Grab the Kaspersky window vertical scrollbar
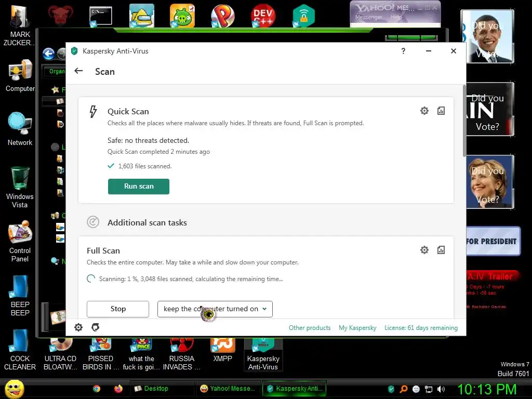This screenshot has width=532, height=399. click(x=464, y=121)
